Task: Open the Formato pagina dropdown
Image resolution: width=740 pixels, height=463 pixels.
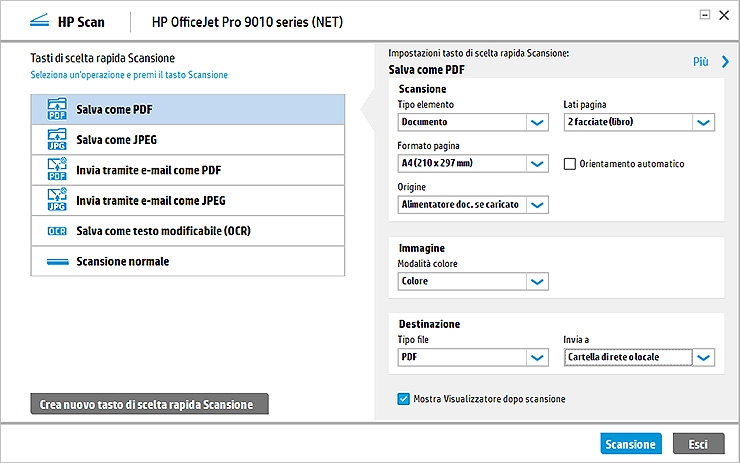Action: 537,164
